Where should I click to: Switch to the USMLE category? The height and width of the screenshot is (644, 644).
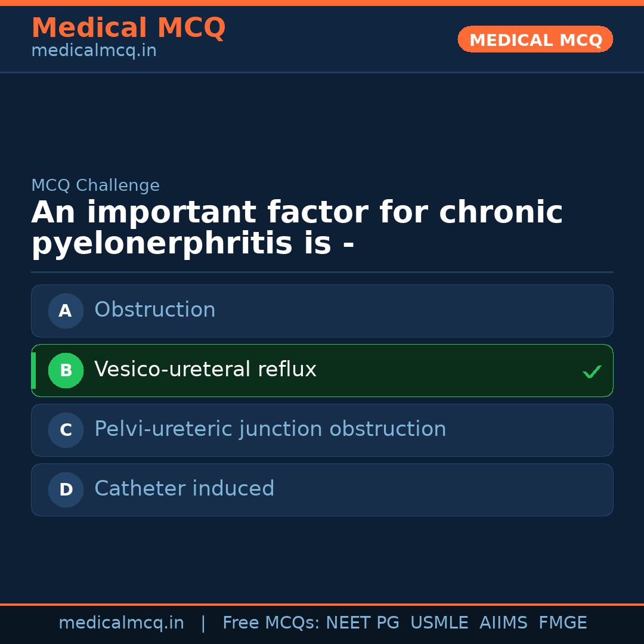tap(439, 623)
